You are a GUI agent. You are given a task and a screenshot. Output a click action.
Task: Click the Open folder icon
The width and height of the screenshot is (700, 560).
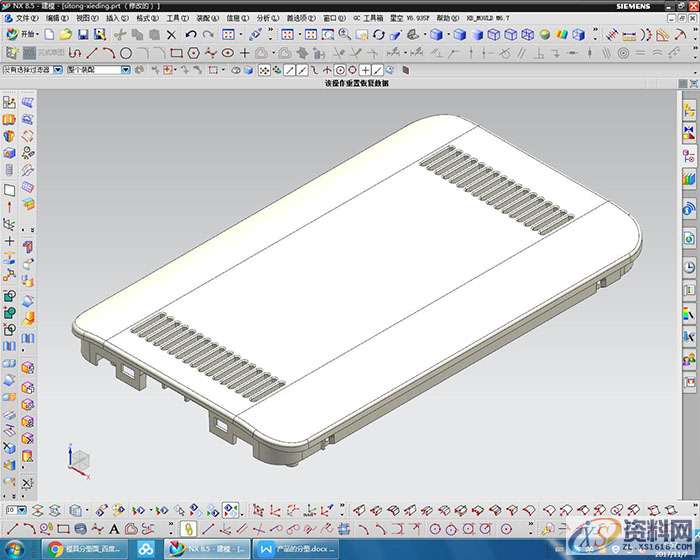(x=65, y=34)
